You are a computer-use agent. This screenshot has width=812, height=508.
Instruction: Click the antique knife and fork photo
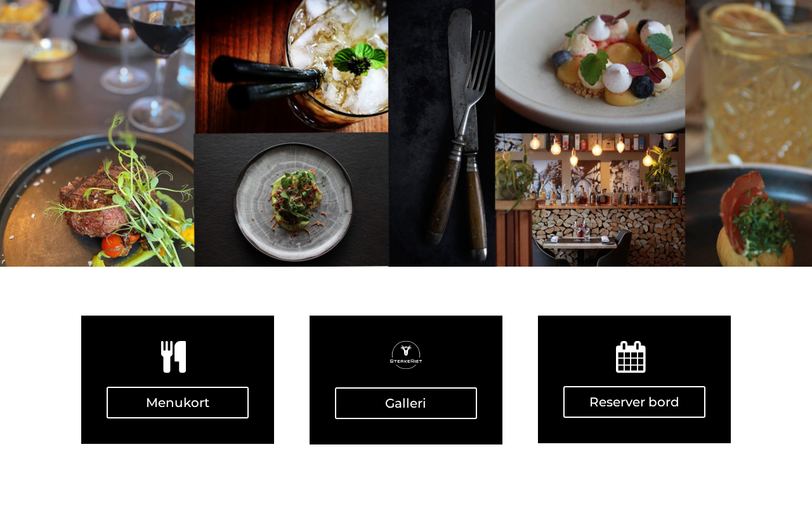tap(442, 133)
